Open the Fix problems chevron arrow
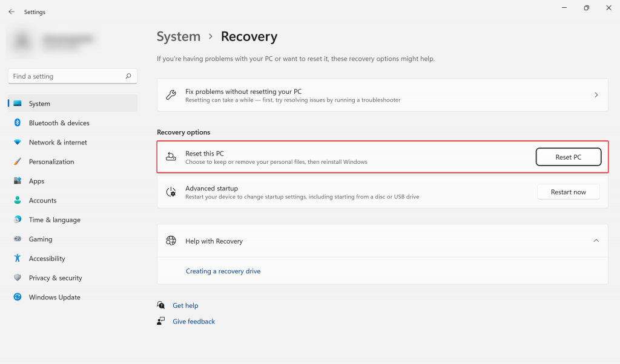The height and width of the screenshot is (364, 620). [x=596, y=95]
